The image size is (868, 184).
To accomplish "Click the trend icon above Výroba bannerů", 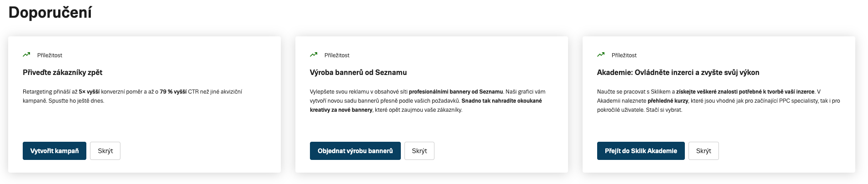I will coord(314,55).
